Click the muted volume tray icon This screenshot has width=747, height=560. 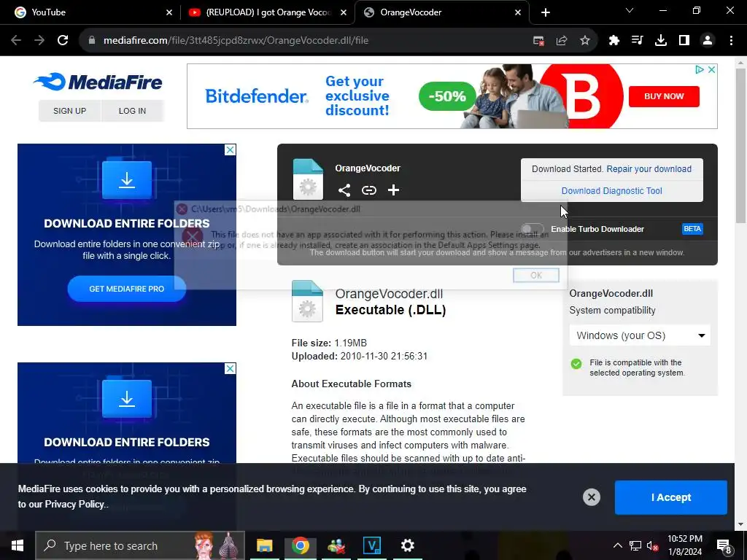[x=653, y=545]
